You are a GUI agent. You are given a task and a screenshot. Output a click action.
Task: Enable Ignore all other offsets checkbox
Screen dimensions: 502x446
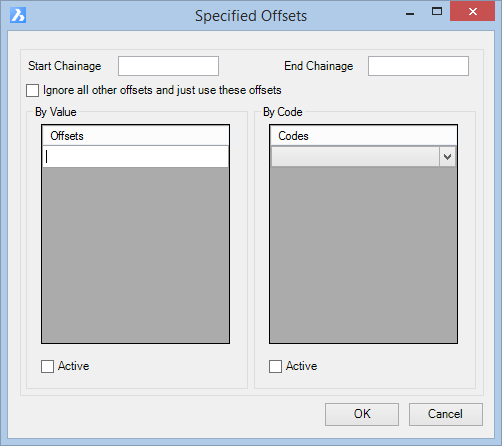tap(32, 91)
